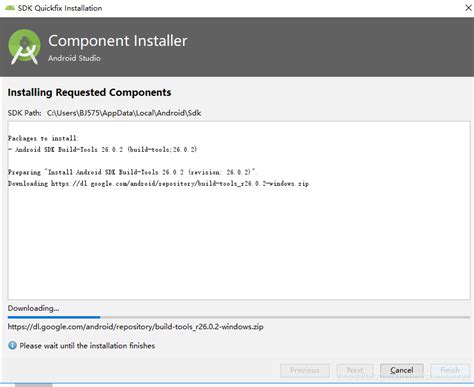Click the 'Preparing Install Android SDK' log line
474x387 pixels.
click(132, 172)
